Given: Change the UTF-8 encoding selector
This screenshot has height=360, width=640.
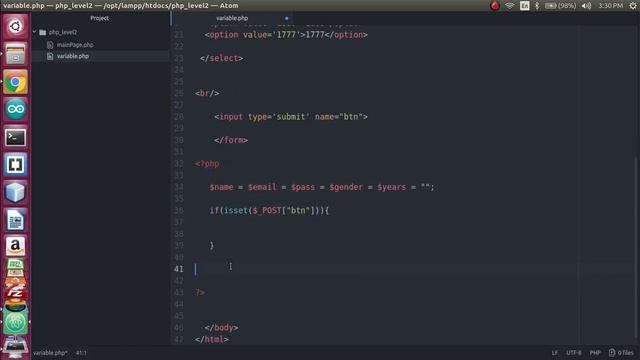Looking at the screenshot, I should (x=573, y=353).
